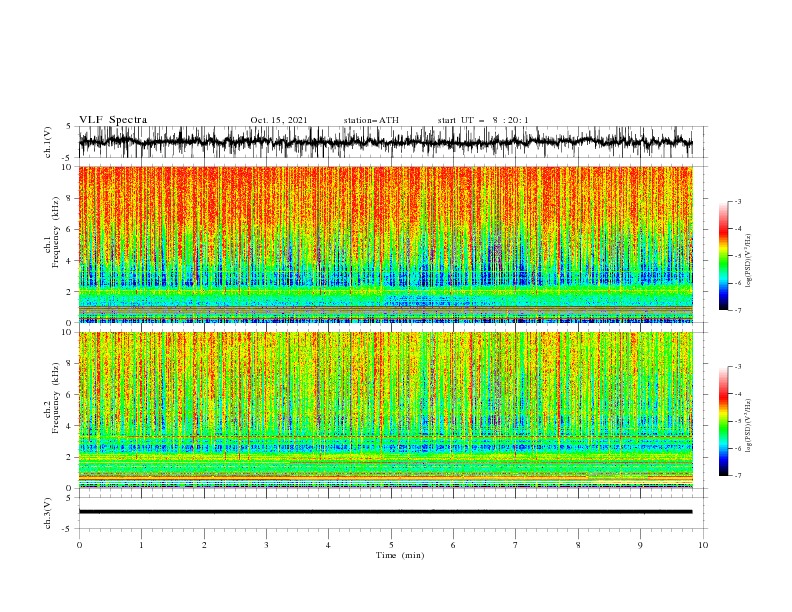Click the ch.2 spectrogram color scale bar
Viewport: 792px width, 612px height.
click(x=723, y=421)
